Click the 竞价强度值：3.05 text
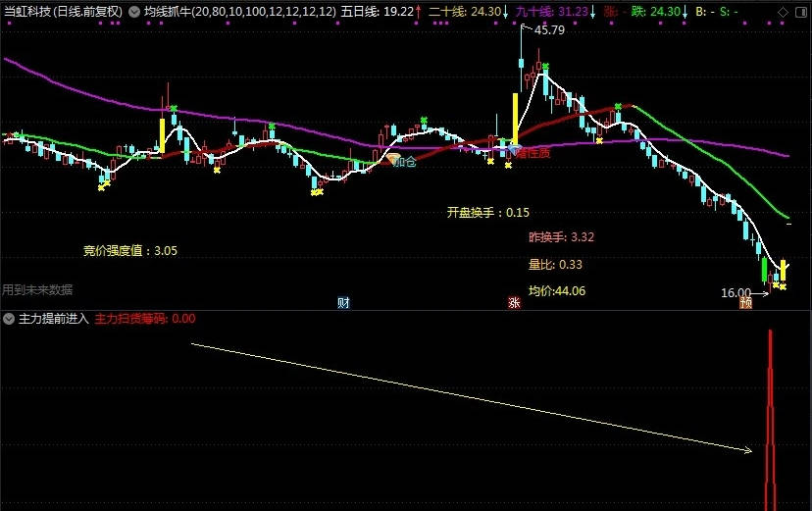Image resolution: width=812 pixels, height=511 pixels. tap(130, 251)
